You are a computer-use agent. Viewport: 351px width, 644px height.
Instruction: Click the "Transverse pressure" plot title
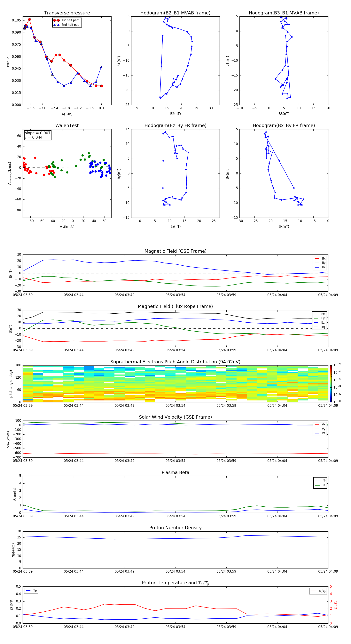point(67,13)
